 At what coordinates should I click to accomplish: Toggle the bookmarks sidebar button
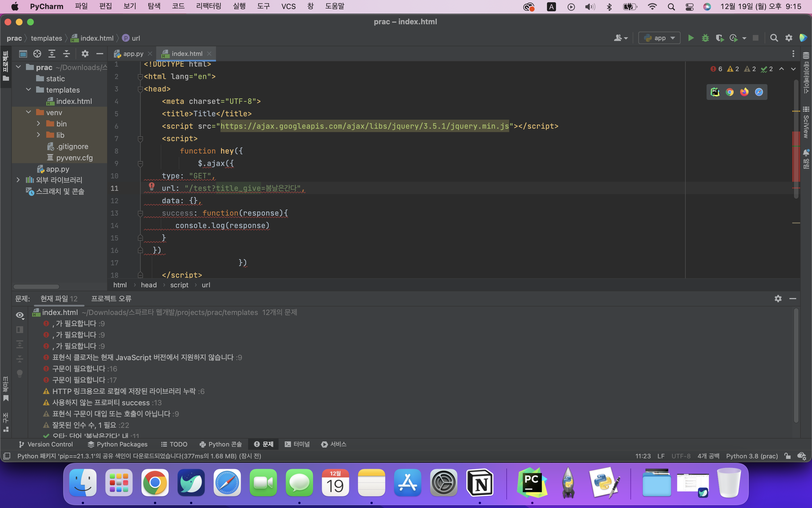6,389
